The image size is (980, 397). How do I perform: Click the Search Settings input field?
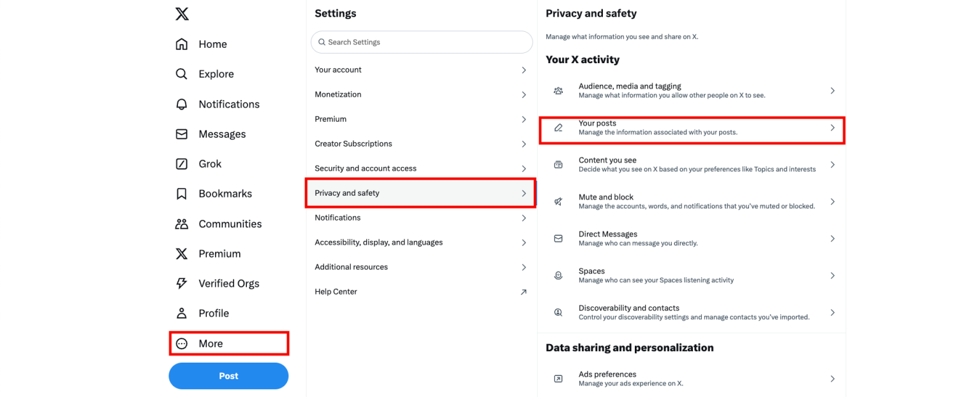pyautogui.click(x=422, y=42)
